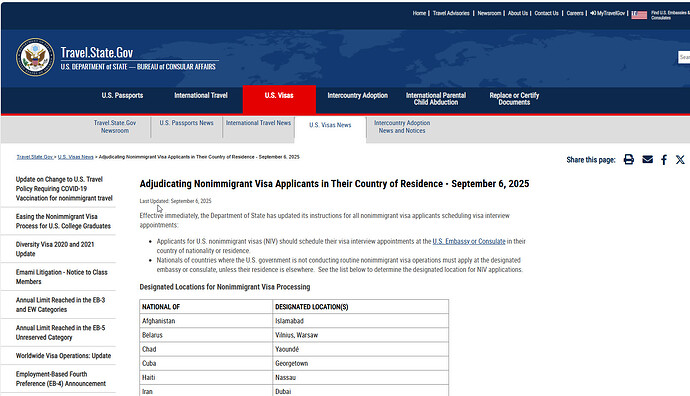Switch to International Travel News tab

point(258,123)
